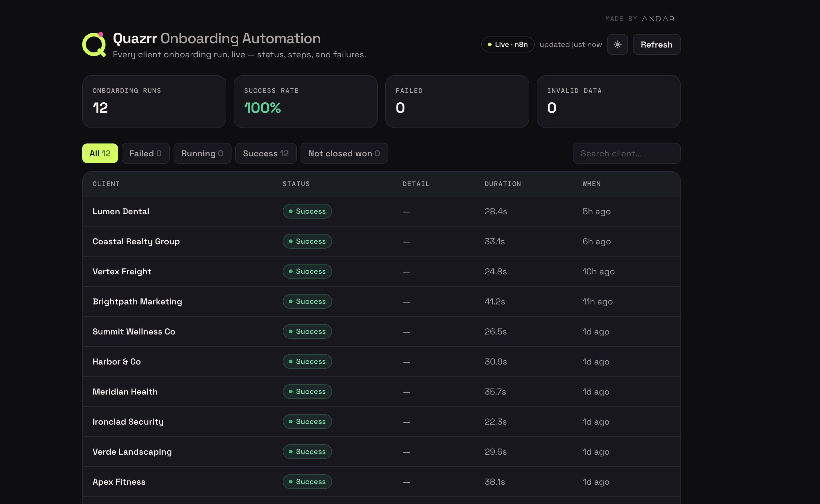This screenshot has height=504, width=820.
Task: Focus the Search client input field
Action: 626,153
